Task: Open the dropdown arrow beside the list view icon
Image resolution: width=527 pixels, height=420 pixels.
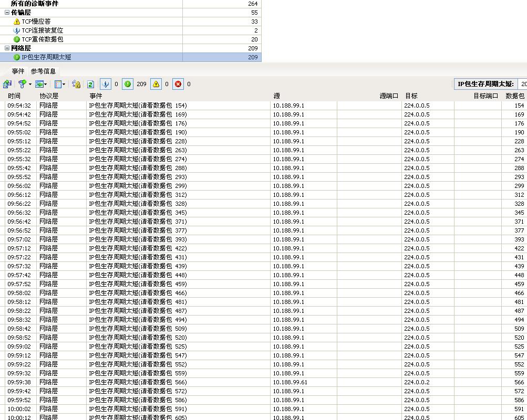Action: 64,84
